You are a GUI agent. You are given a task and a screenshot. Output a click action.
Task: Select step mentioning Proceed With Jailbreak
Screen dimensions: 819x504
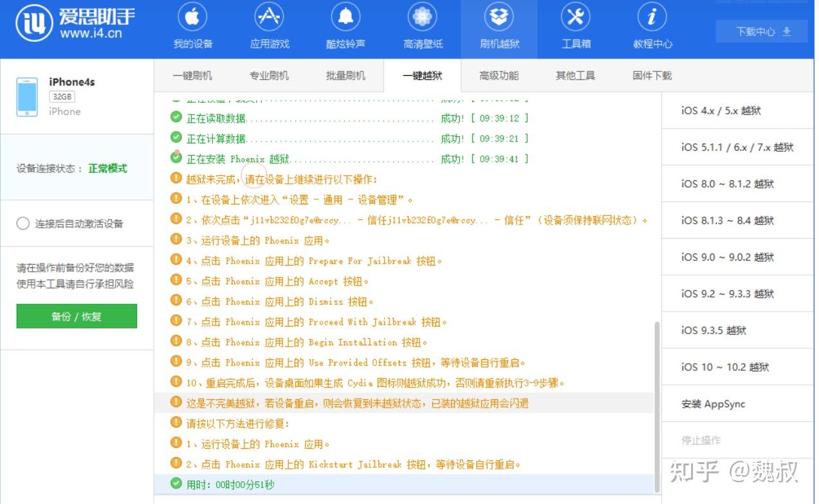[x=404, y=321]
